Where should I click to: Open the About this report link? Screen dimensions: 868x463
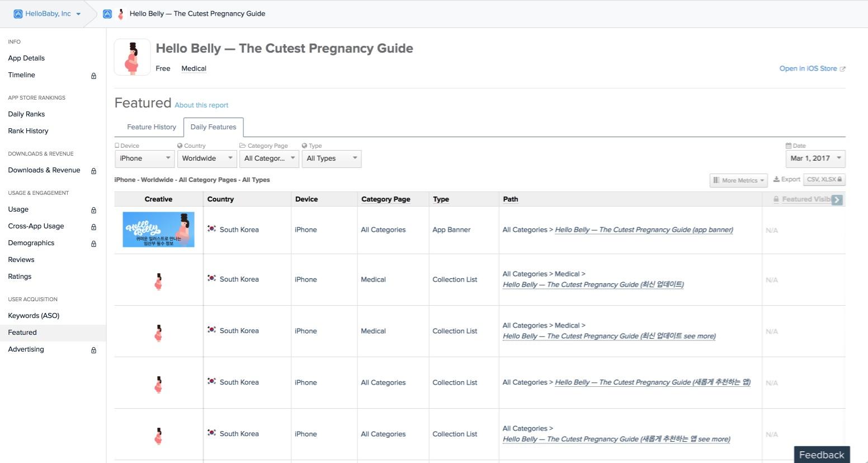(x=201, y=105)
